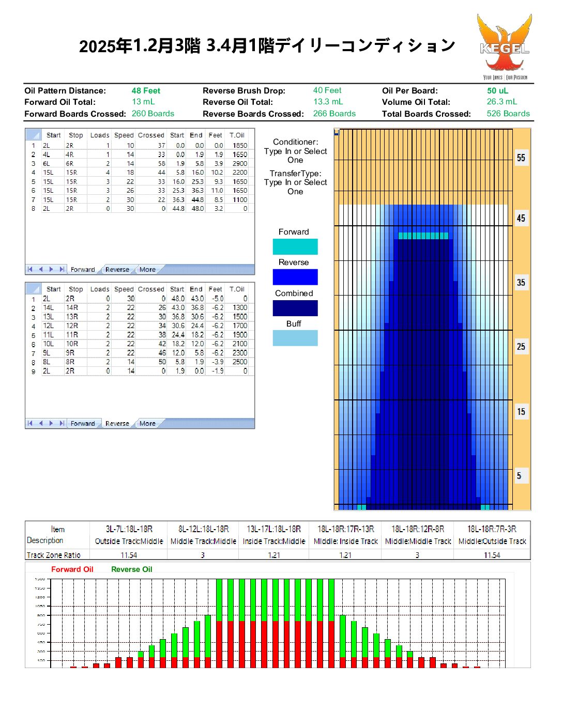Go to first sheet arrow under forward loads table

click(x=30, y=269)
